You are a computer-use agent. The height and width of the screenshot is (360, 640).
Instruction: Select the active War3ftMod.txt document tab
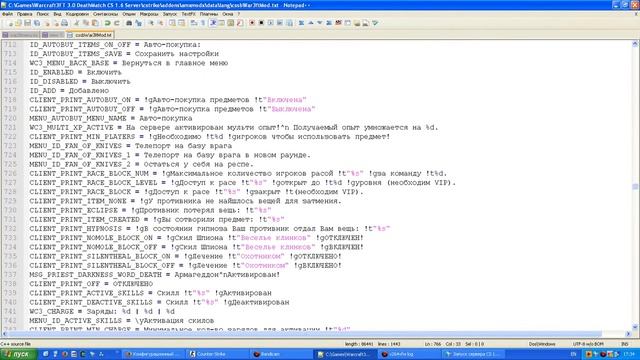90,35
